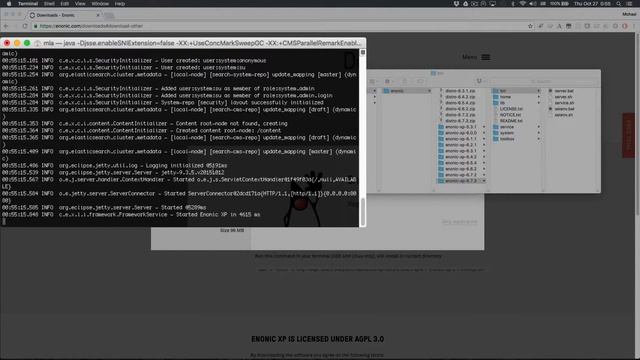Select the enonic-xp-6.7.2 folder
Viewport: 640px width, 360px height.
pyautogui.click(x=462, y=175)
